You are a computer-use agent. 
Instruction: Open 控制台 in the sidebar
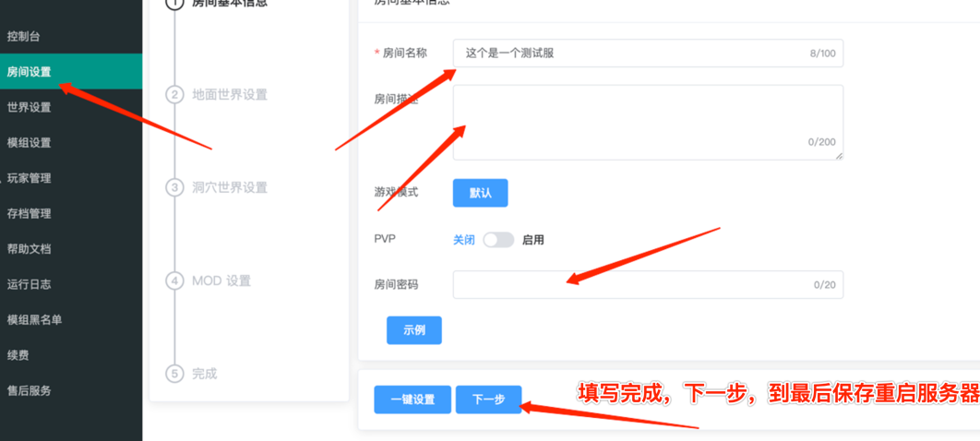tap(24, 37)
